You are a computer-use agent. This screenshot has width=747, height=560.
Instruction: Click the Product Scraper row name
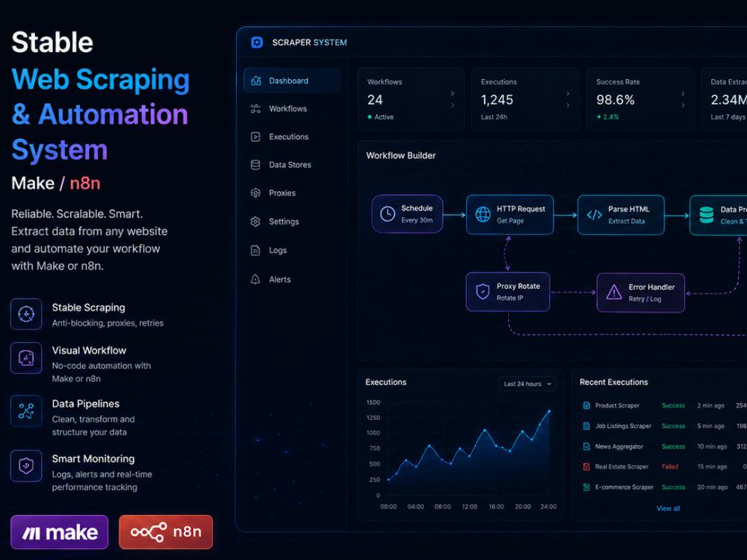point(617,405)
